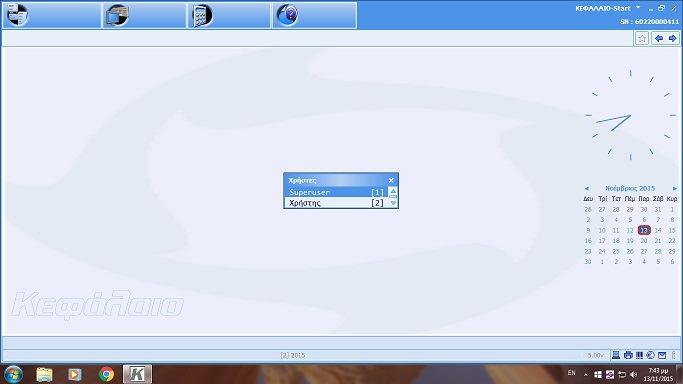The height and width of the screenshot is (384, 683).
Task: Select the highlighted day 13 in calendar
Action: pos(644,230)
